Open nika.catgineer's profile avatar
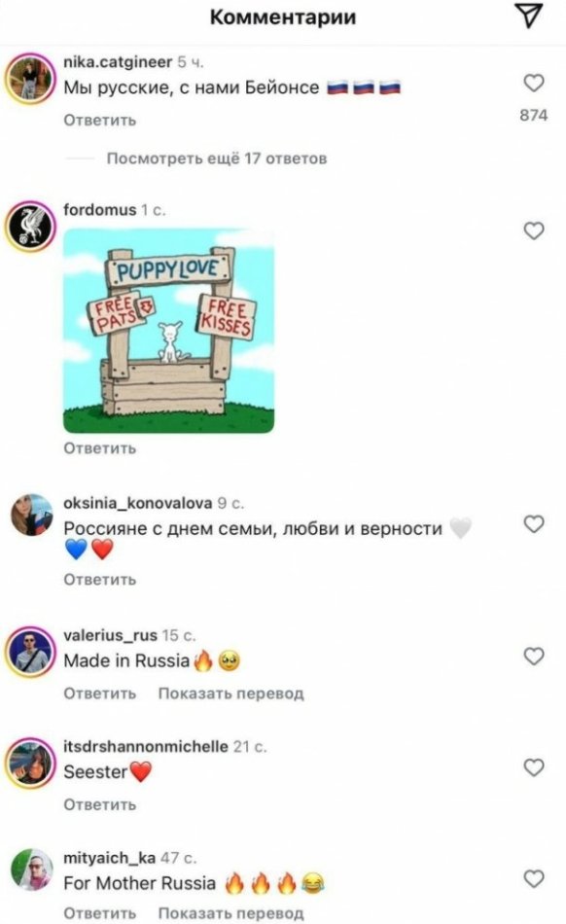566x924 pixels. 30,79
